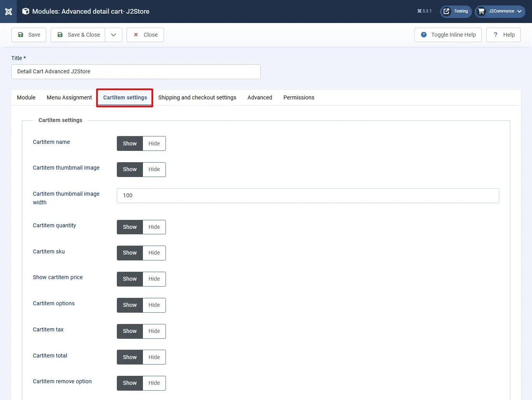Set Cartitem options to Show
This screenshot has width=532, height=400.
[x=130, y=305]
